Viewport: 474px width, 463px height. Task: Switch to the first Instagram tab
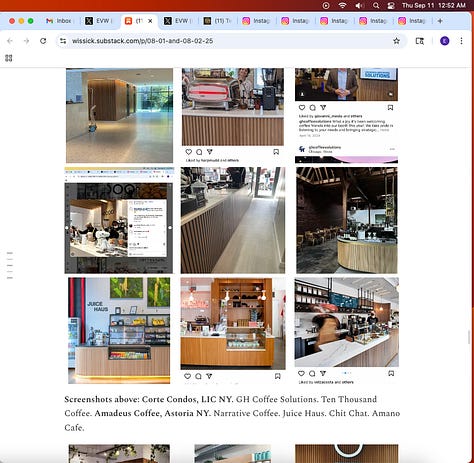click(x=256, y=21)
